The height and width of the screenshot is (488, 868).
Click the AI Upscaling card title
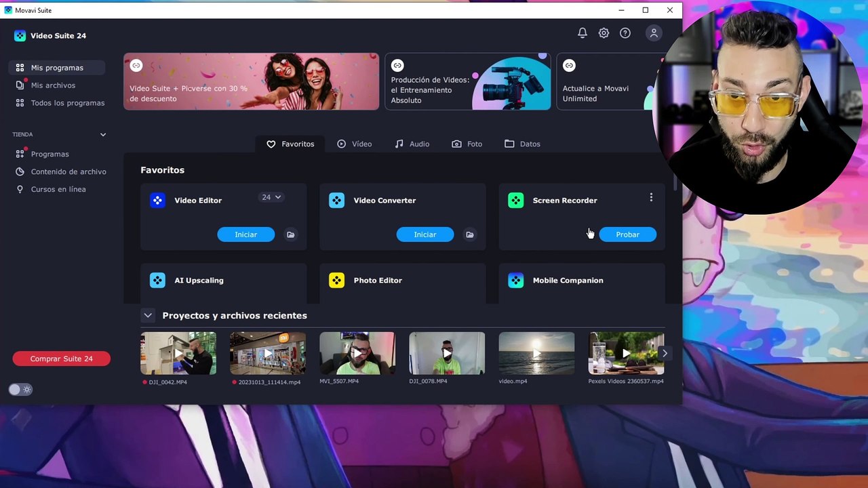click(199, 281)
